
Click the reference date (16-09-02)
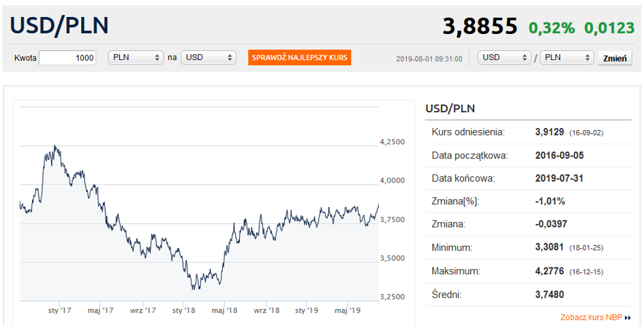pos(586,133)
